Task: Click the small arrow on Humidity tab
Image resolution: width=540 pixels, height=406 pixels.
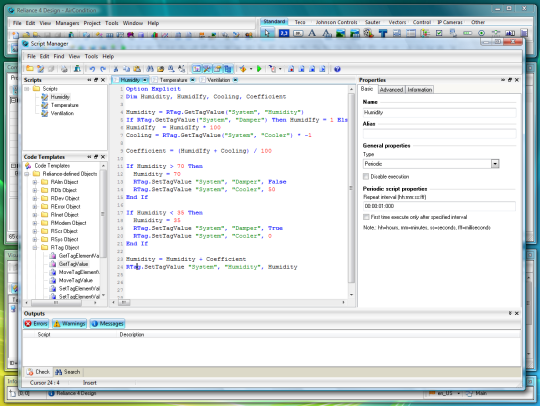Action: pyautogui.click(x=145, y=80)
